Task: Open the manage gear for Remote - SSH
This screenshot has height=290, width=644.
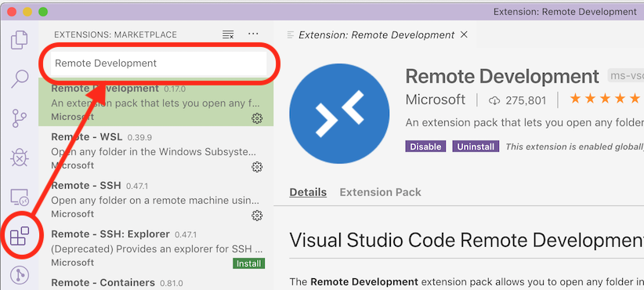Action: pos(257,216)
